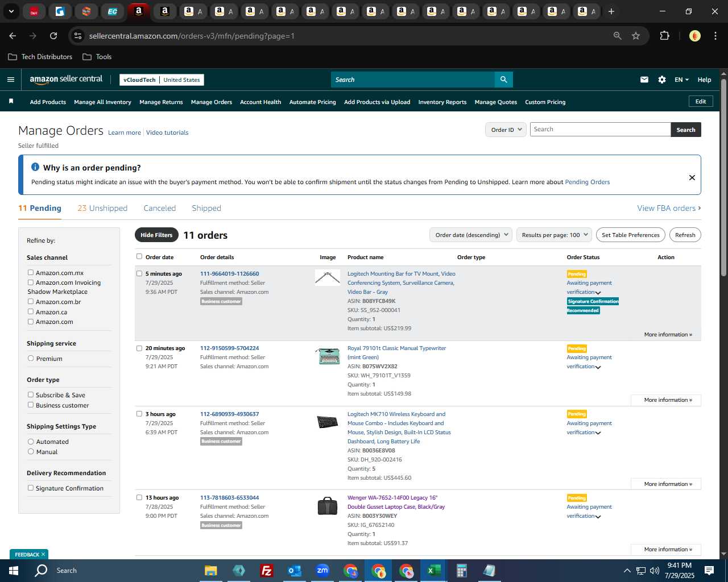The height and width of the screenshot is (582, 728).
Task: Click the Set Table Preferences button
Action: click(x=631, y=235)
